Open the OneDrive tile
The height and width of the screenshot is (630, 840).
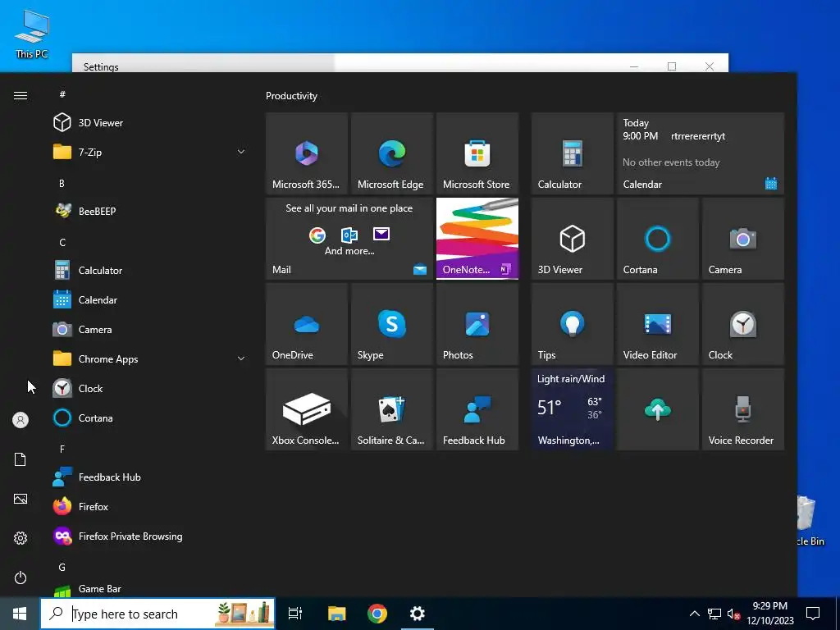point(307,324)
